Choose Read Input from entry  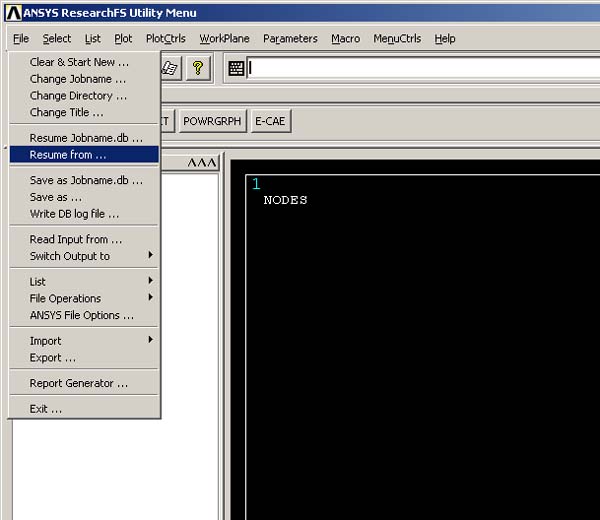pos(84,240)
